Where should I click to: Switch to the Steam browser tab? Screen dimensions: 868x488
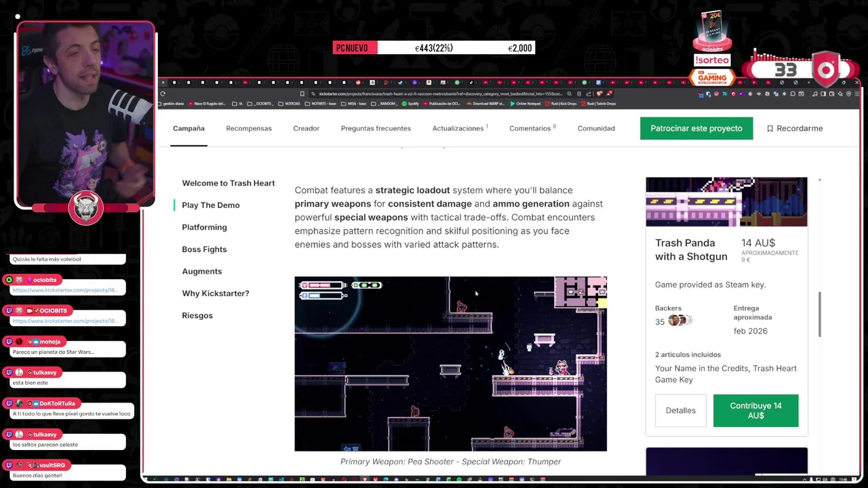coord(400,83)
